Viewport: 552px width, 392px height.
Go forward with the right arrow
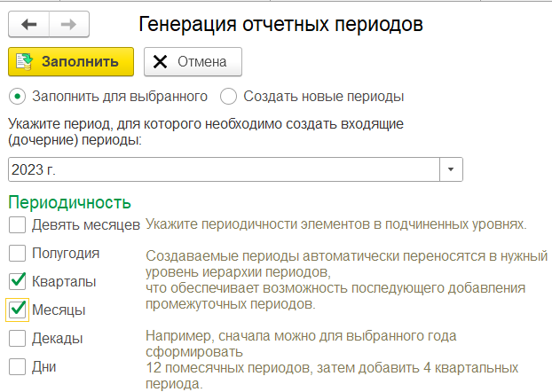point(69,24)
